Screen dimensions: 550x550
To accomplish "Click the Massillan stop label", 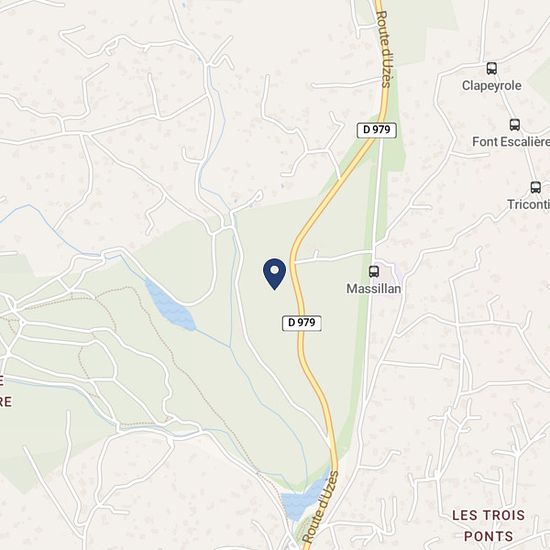I will pyautogui.click(x=374, y=289).
